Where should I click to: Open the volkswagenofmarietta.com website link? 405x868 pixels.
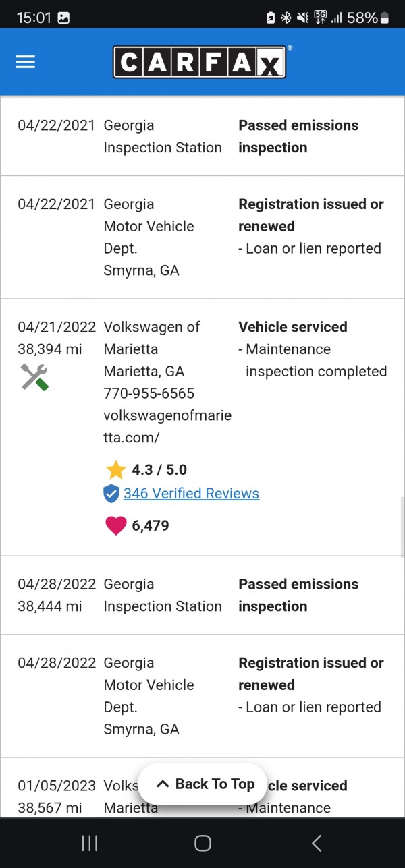coord(167,426)
